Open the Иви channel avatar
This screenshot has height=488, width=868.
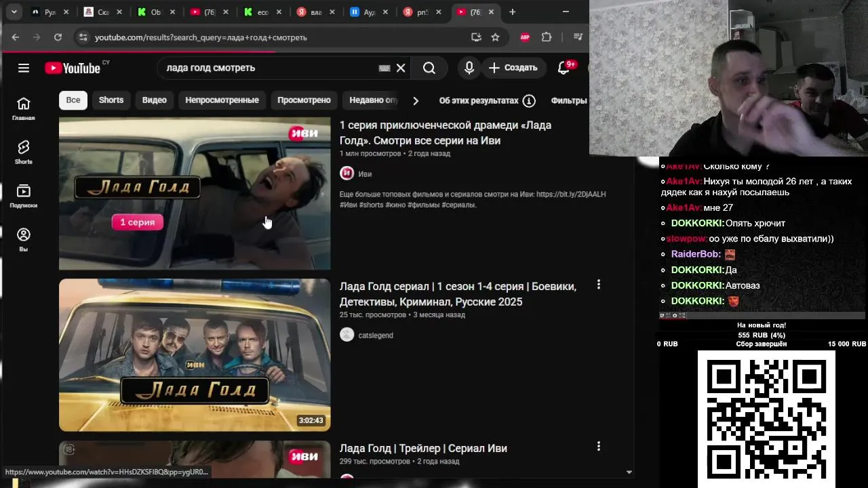coord(347,174)
